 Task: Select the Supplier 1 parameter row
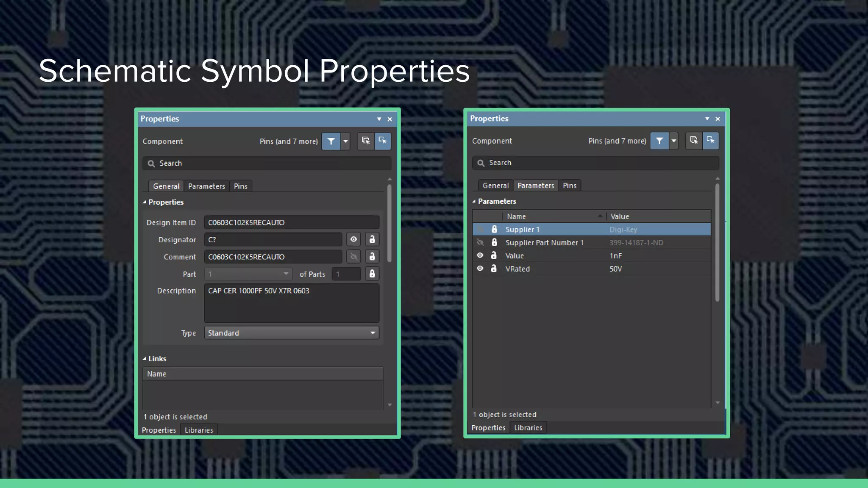pyautogui.click(x=592, y=230)
